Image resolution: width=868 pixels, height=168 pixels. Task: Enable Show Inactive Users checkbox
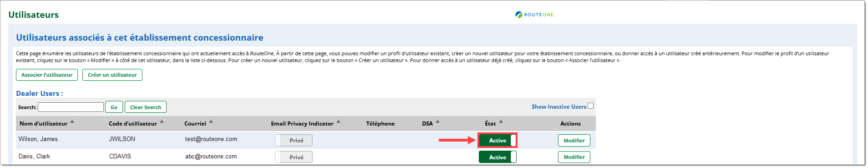[x=590, y=106]
